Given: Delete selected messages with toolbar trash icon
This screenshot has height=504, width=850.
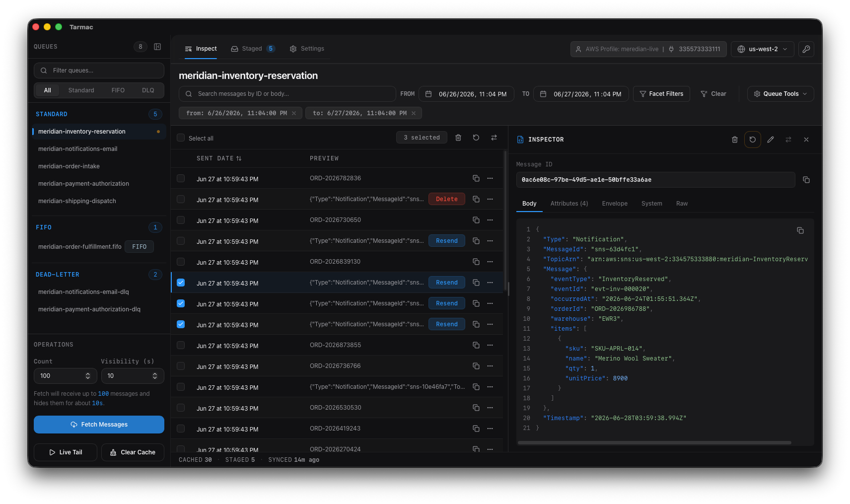Looking at the screenshot, I should 458,138.
